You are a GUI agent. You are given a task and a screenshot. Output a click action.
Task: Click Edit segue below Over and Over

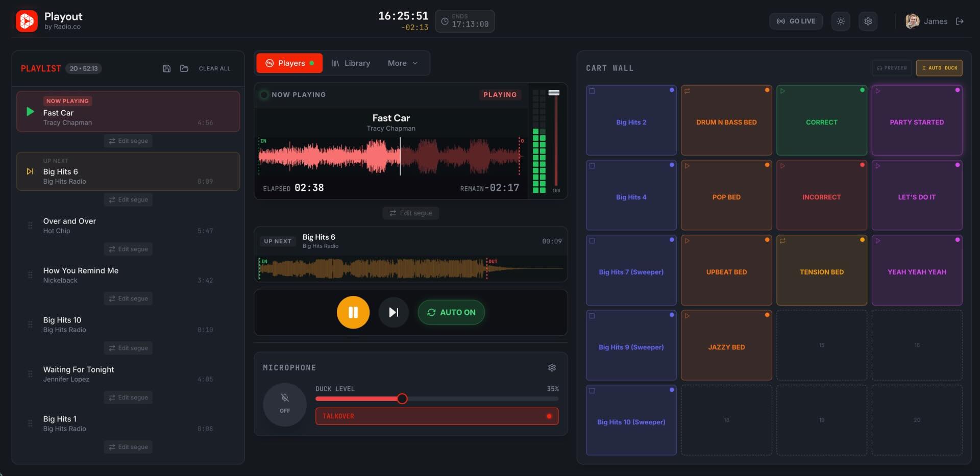tap(128, 249)
